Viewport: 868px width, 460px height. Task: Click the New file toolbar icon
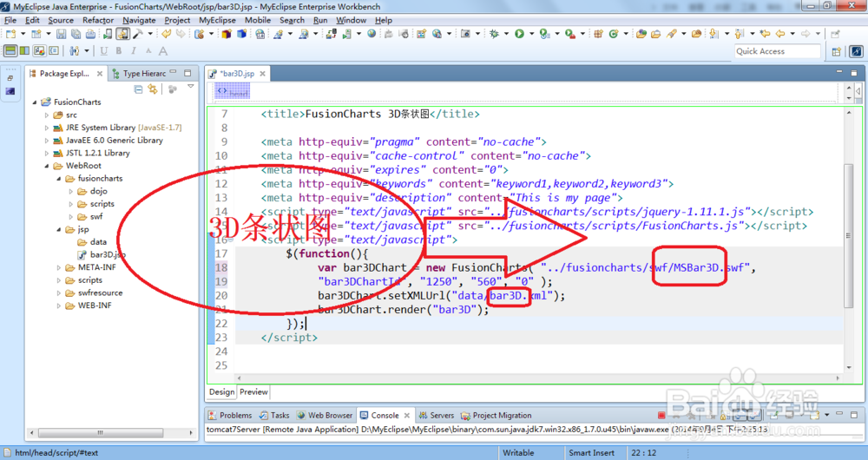(x=10, y=34)
